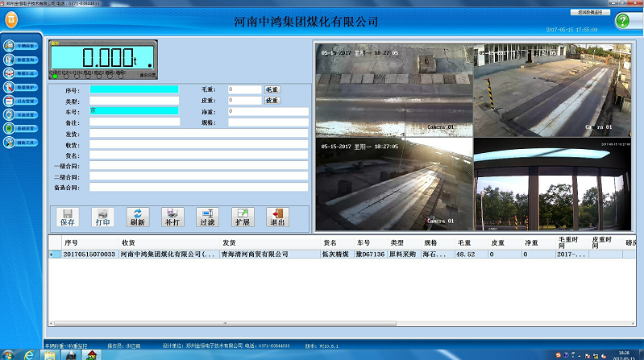This screenshot has width=644, height=360.
Task: Open the 车辆称重 sidebar module
Action: coord(23,45)
